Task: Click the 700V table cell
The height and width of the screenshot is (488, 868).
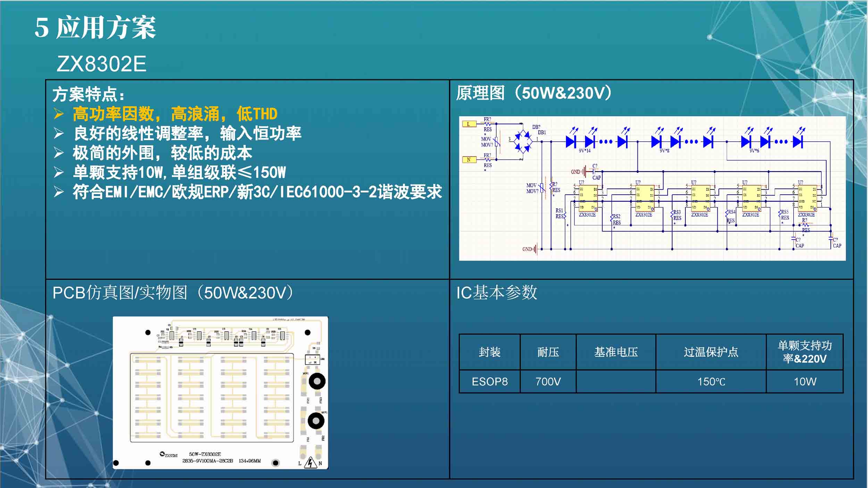Action: (548, 381)
